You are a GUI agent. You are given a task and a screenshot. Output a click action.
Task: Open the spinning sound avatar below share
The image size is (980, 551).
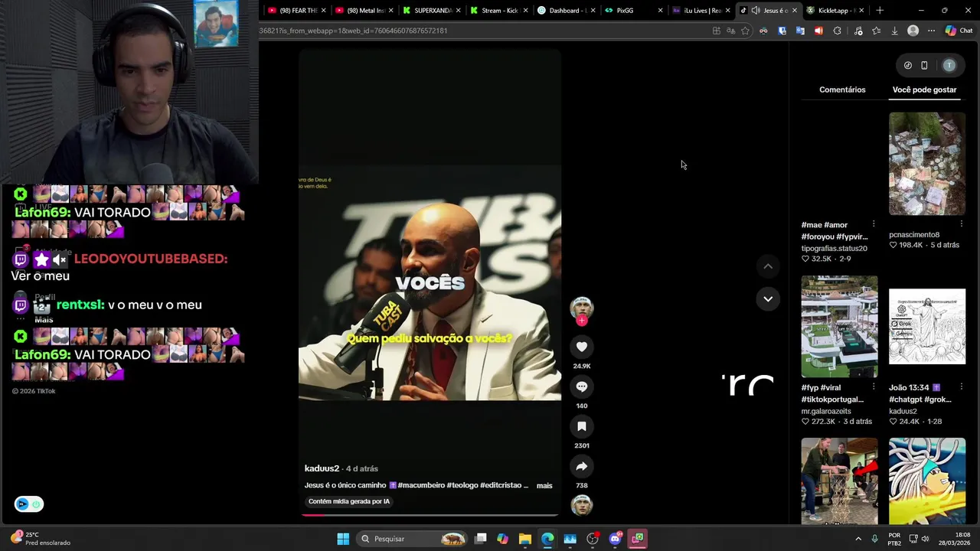582,505
